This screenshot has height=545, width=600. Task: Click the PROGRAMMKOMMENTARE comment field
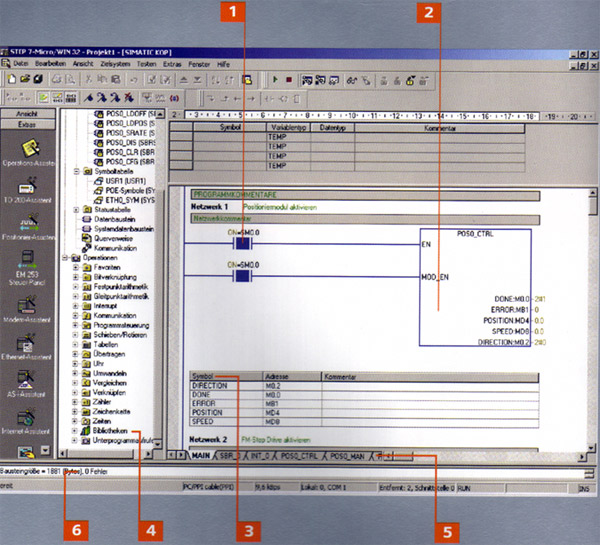(365, 195)
